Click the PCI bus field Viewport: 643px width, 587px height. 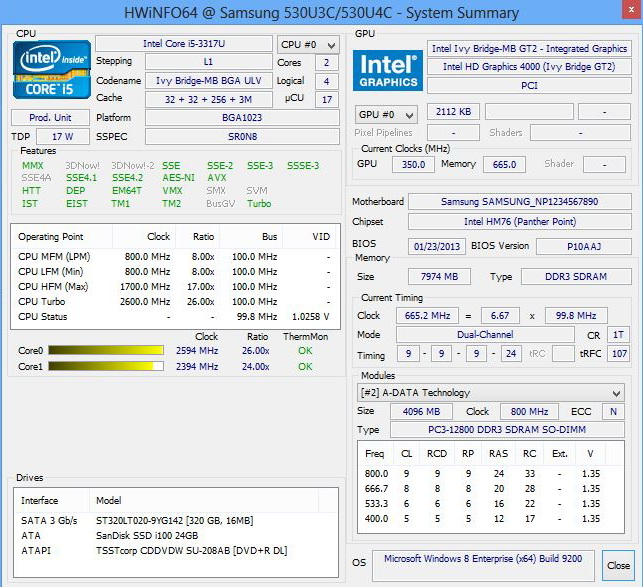529,85
